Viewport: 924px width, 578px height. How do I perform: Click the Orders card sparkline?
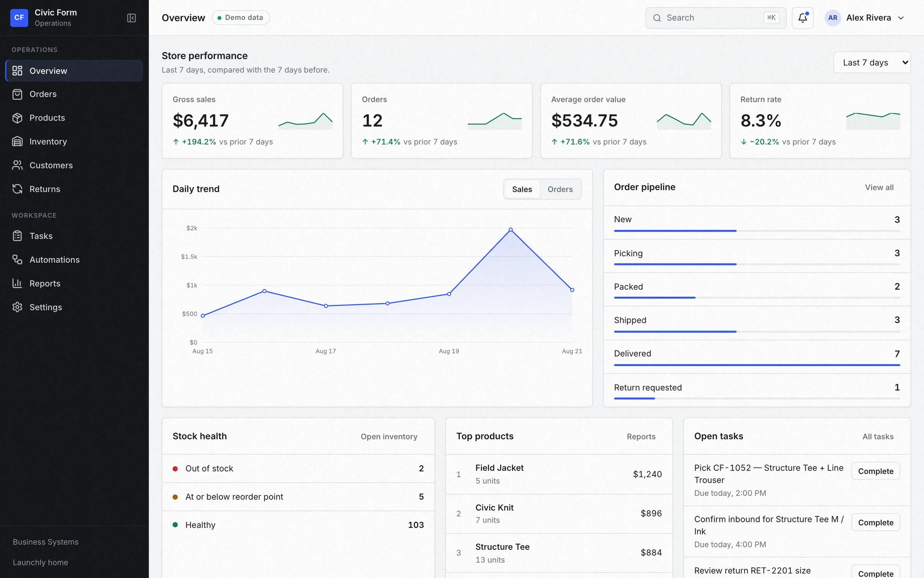click(x=494, y=121)
